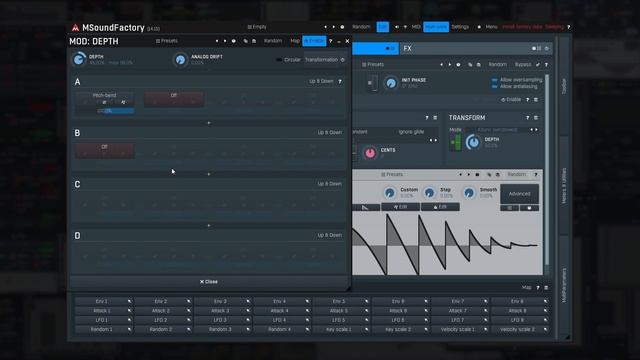Open the help icon in slot A header
This screenshot has width=640, height=360.
340,81
